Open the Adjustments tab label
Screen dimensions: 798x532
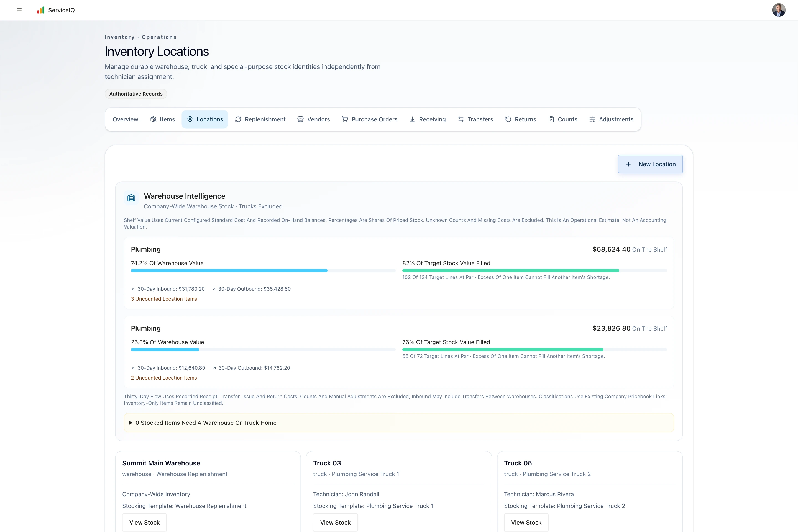click(616, 119)
